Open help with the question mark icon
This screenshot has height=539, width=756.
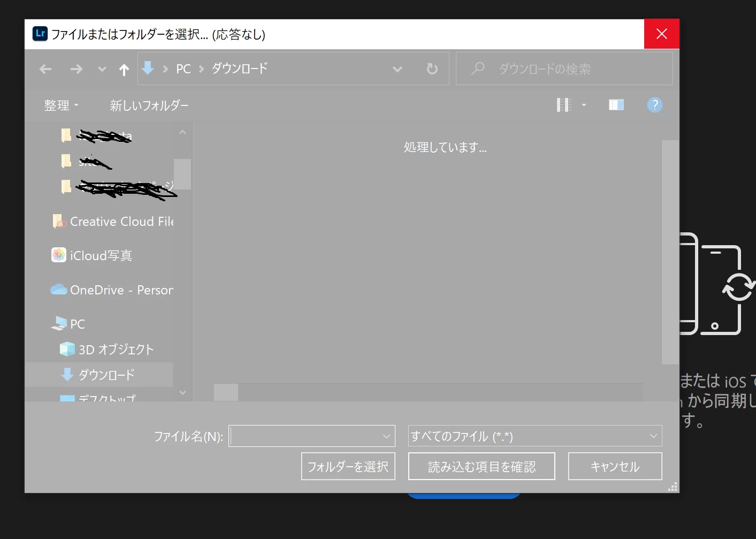655,105
